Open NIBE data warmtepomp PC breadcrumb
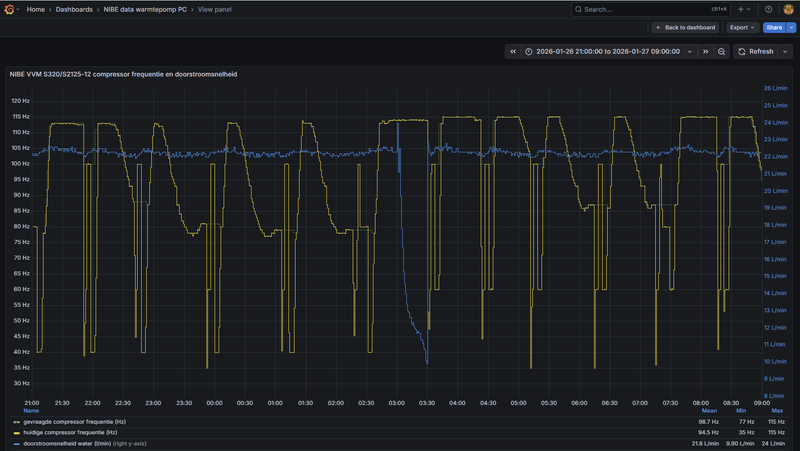Screen dimensions: 800x451 point(145,9)
